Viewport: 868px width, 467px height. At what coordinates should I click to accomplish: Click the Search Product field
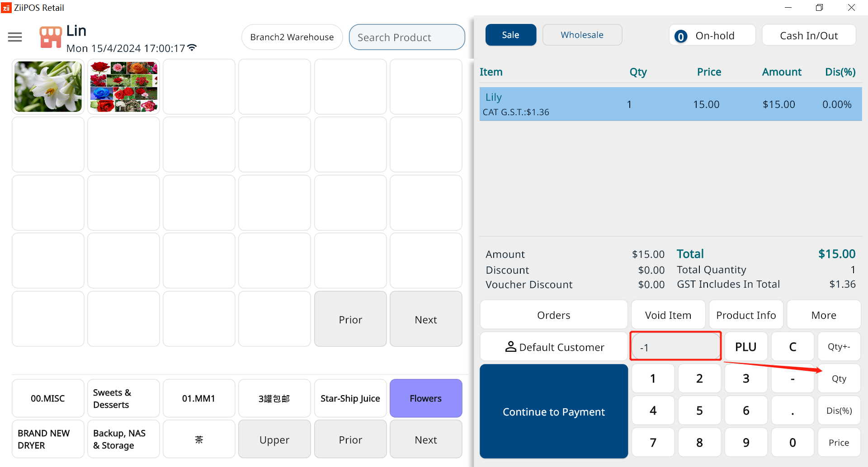(x=407, y=37)
